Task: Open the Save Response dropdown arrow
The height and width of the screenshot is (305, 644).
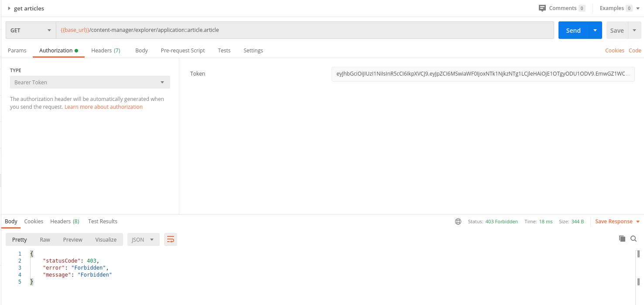Action: coord(638,222)
